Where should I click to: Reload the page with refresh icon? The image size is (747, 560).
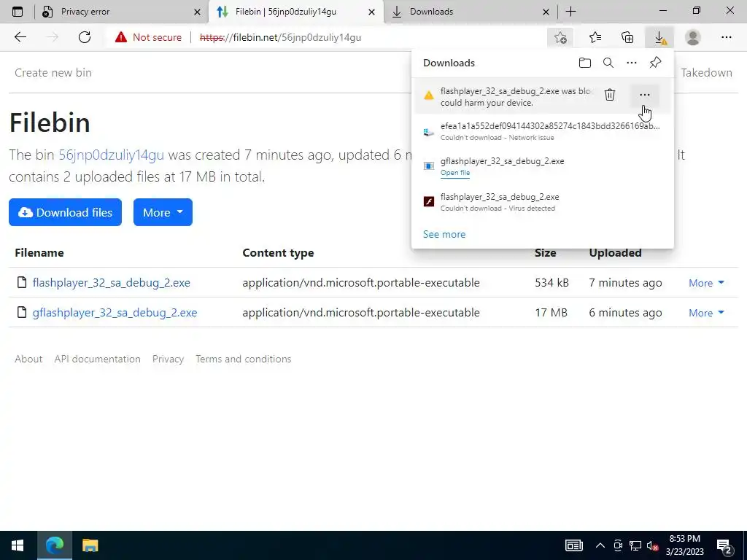pyautogui.click(x=85, y=37)
